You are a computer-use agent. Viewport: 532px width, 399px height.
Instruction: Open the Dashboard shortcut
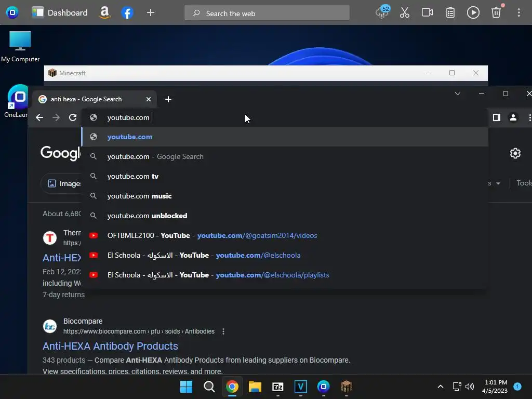click(59, 12)
